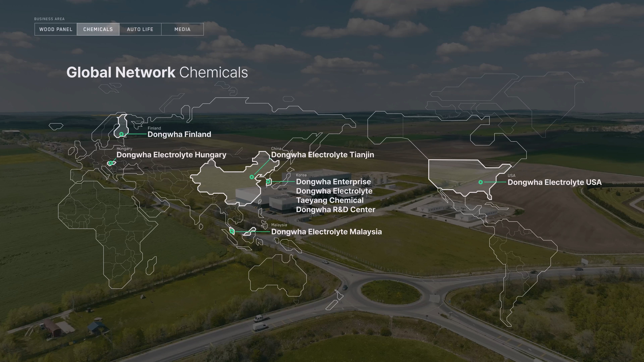Open Dongwha Electrolyte Malaysia link
Viewport: 644px width, 362px height.
point(327,232)
